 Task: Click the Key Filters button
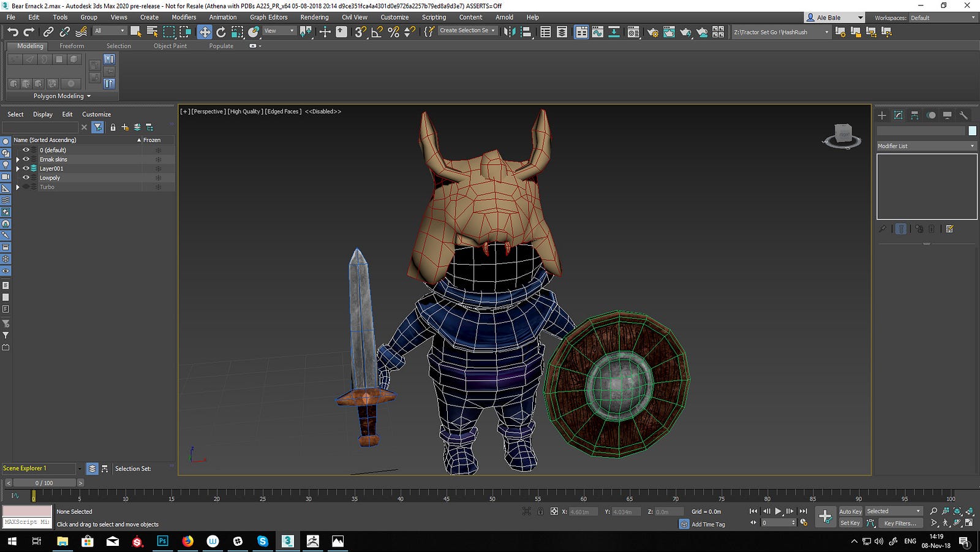[x=900, y=523]
